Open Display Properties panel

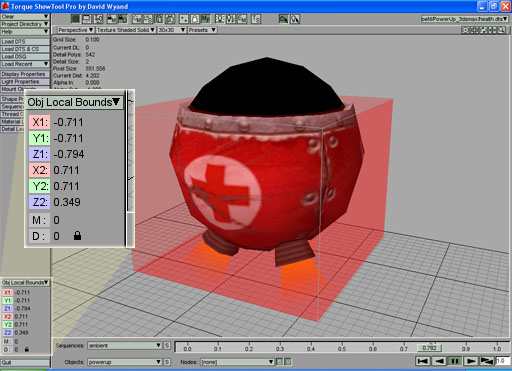pyautogui.click(x=25, y=74)
